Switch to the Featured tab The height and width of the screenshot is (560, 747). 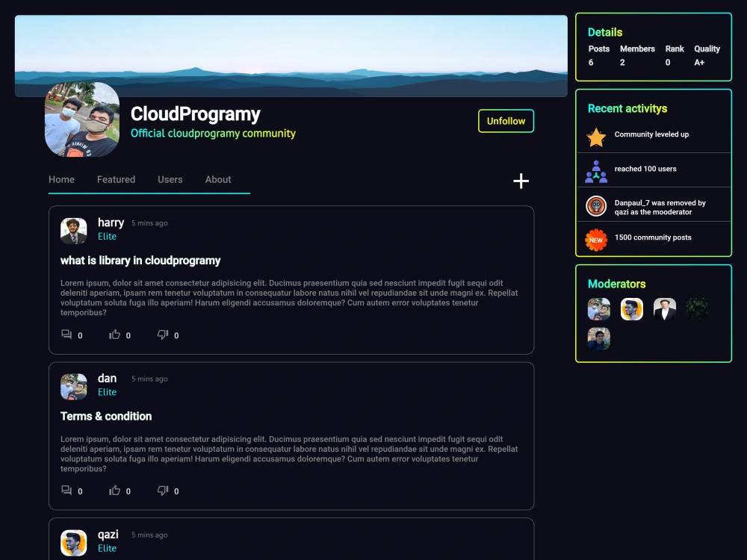coord(117,179)
